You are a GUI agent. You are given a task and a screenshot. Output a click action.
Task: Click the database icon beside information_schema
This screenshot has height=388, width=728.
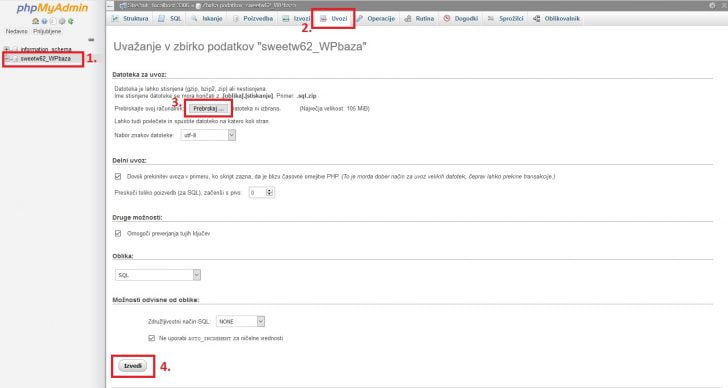pyautogui.click(x=15, y=49)
